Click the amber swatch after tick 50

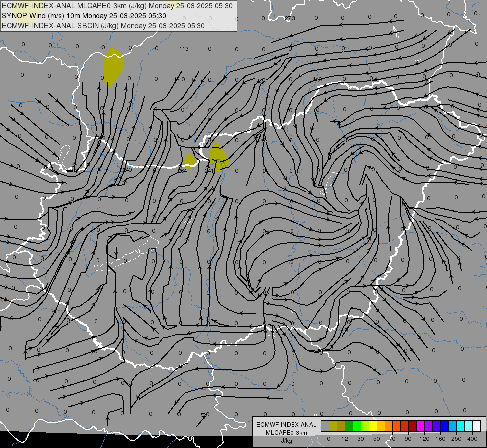381,426
